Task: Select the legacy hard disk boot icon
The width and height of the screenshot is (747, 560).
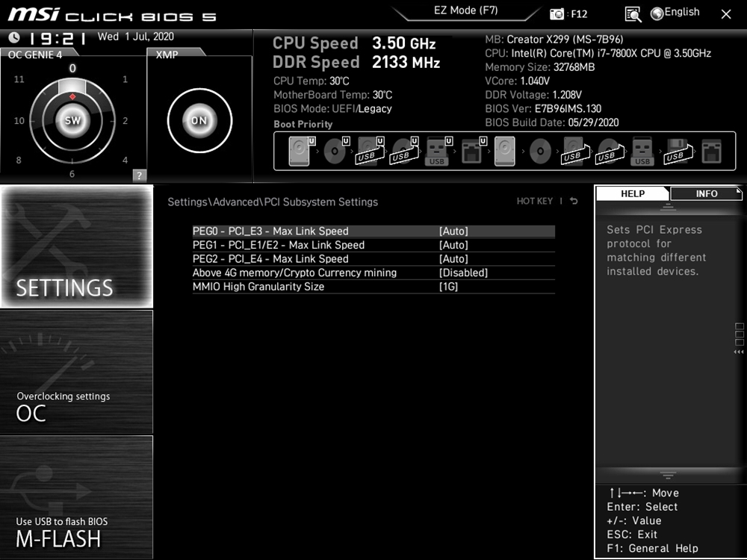Action: click(x=504, y=151)
